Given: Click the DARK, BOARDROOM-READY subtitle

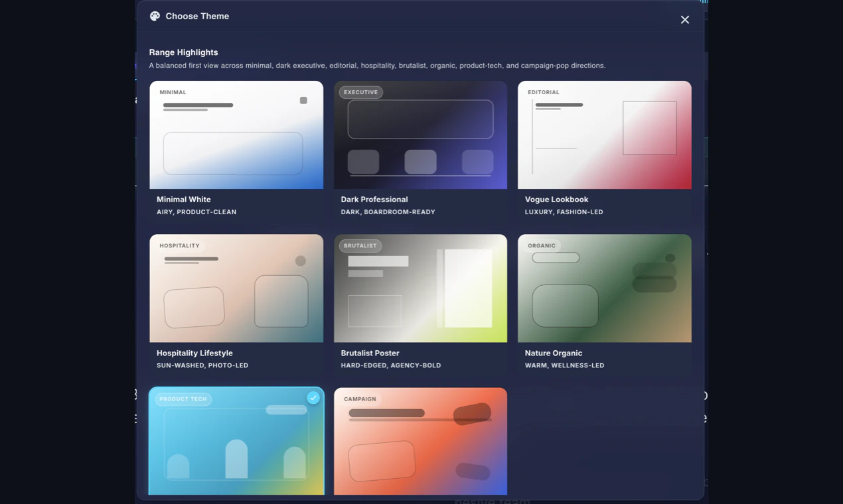Looking at the screenshot, I should [388, 212].
